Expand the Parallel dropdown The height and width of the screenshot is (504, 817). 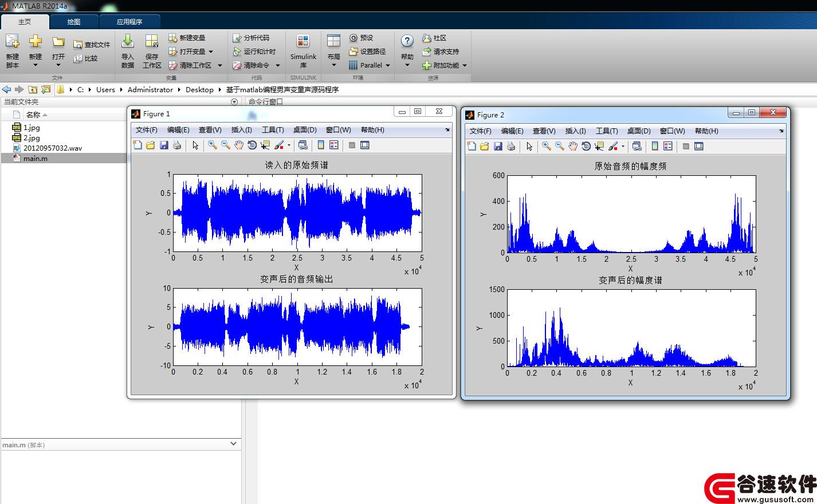[x=387, y=65]
